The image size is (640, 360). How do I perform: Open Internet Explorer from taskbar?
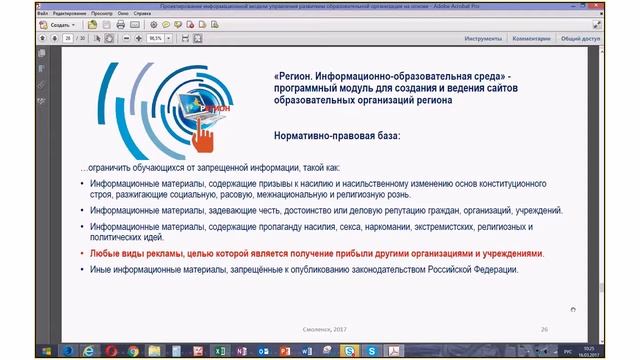(89, 351)
